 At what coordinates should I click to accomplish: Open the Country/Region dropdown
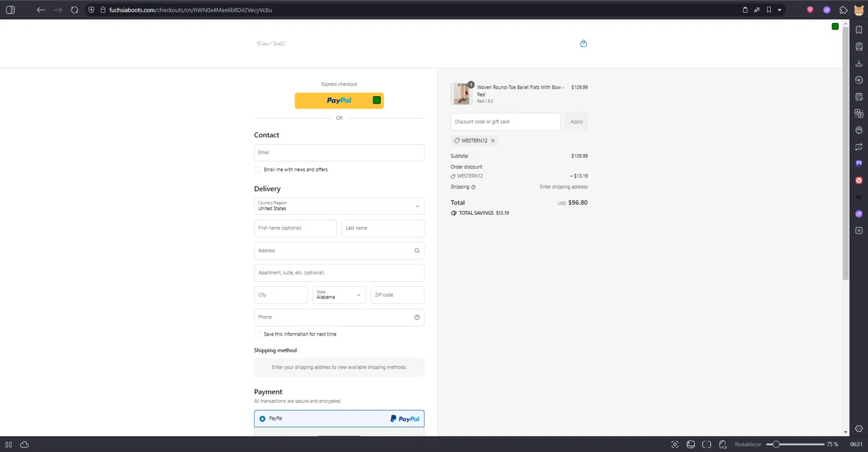339,206
